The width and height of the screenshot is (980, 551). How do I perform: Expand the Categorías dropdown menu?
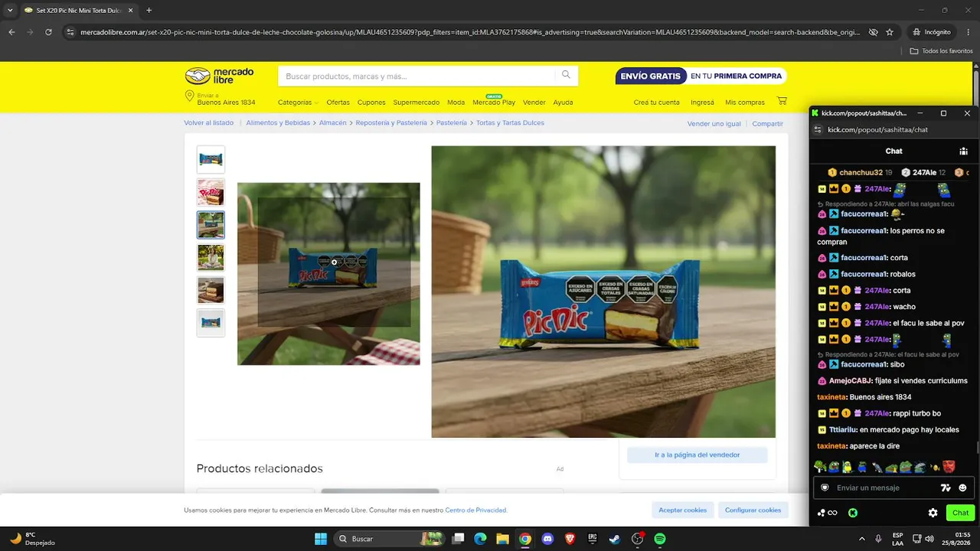(x=298, y=103)
